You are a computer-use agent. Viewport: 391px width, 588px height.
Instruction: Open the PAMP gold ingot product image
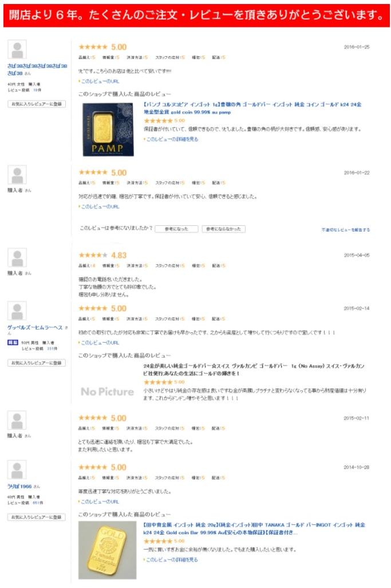tap(108, 130)
